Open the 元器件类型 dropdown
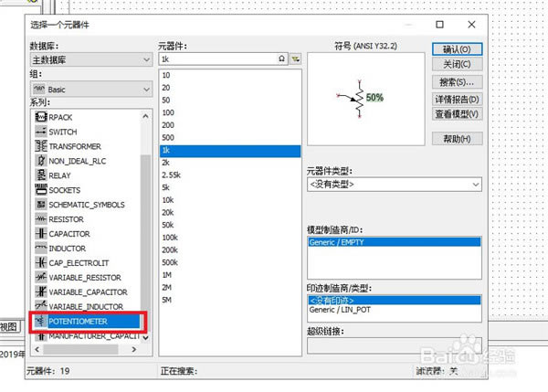 395,185
